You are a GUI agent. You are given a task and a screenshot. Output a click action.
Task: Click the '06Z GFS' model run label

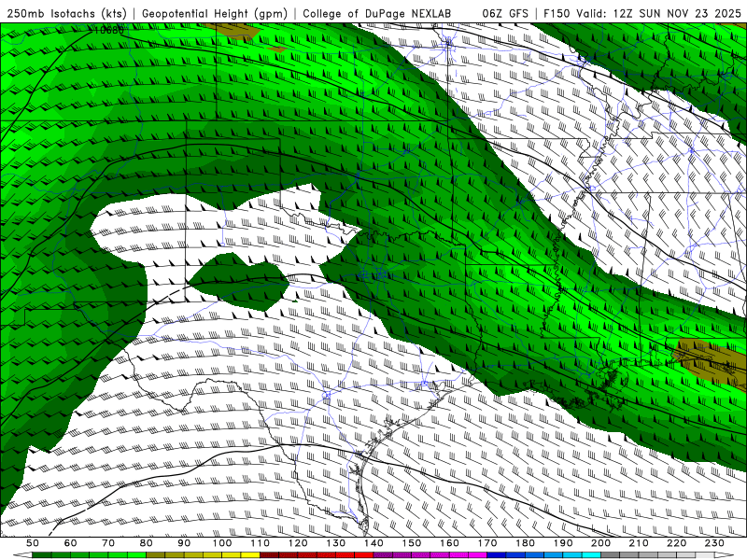[505, 13]
